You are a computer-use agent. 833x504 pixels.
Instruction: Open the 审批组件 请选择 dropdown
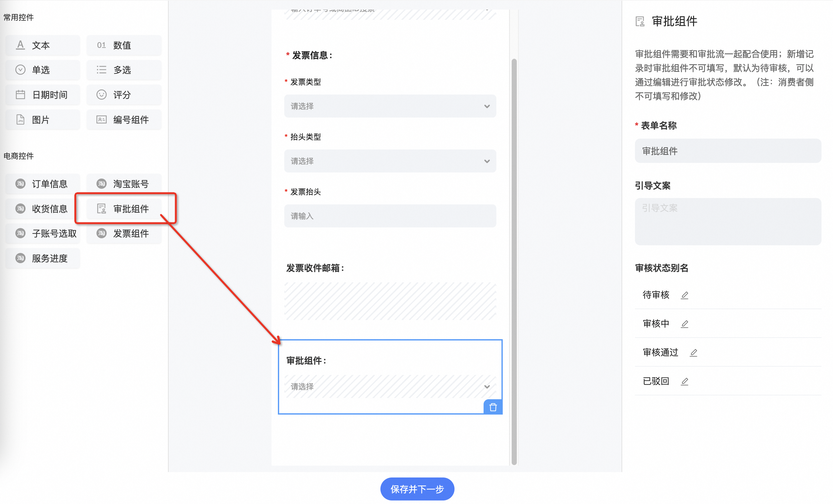point(390,386)
